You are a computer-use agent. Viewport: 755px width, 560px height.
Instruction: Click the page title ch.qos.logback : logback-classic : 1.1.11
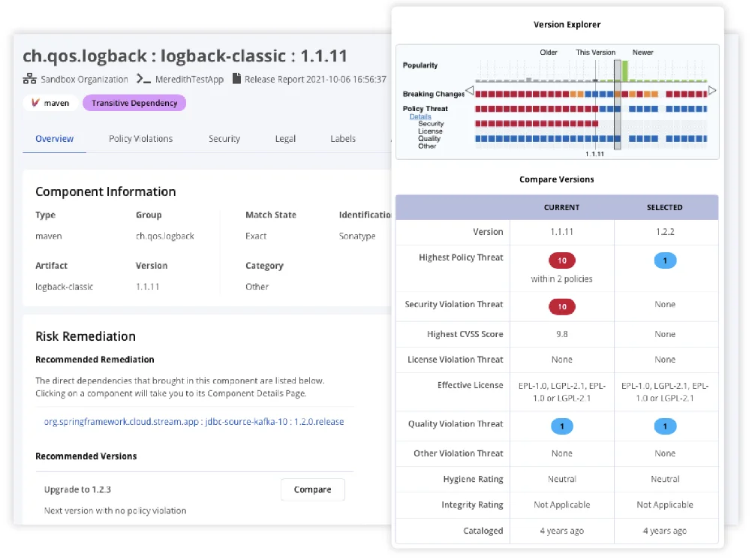pyautogui.click(x=185, y=56)
